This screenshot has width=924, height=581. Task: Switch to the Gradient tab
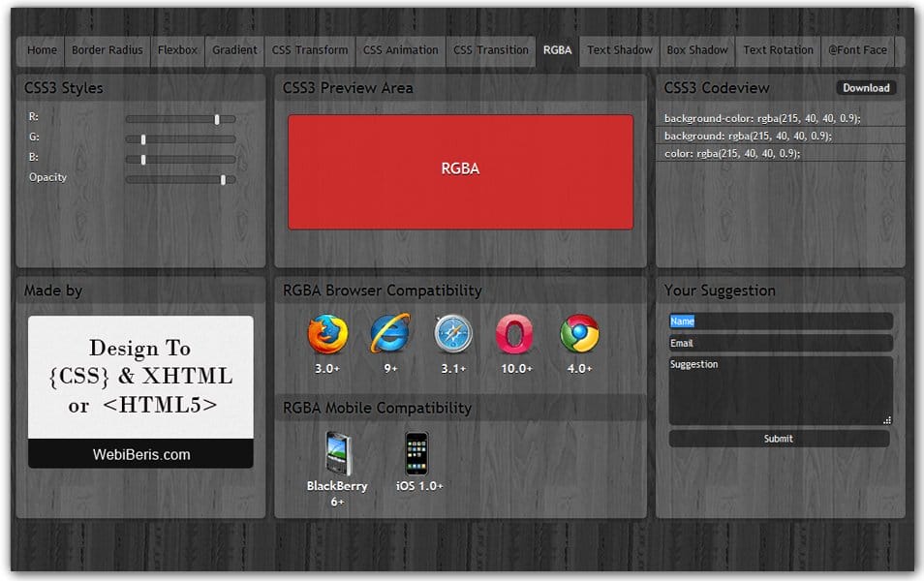(x=234, y=50)
